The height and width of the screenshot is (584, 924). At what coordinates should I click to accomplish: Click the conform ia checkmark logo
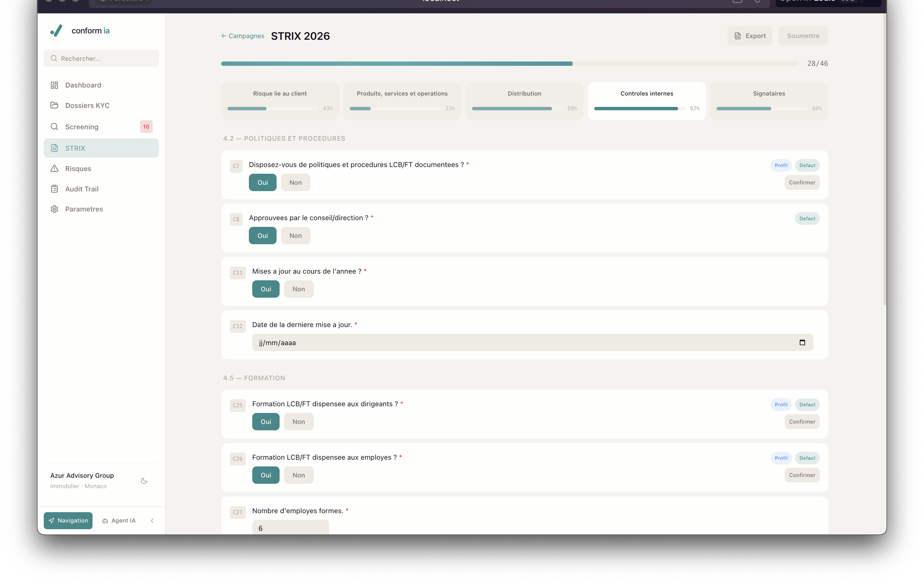point(56,31)
